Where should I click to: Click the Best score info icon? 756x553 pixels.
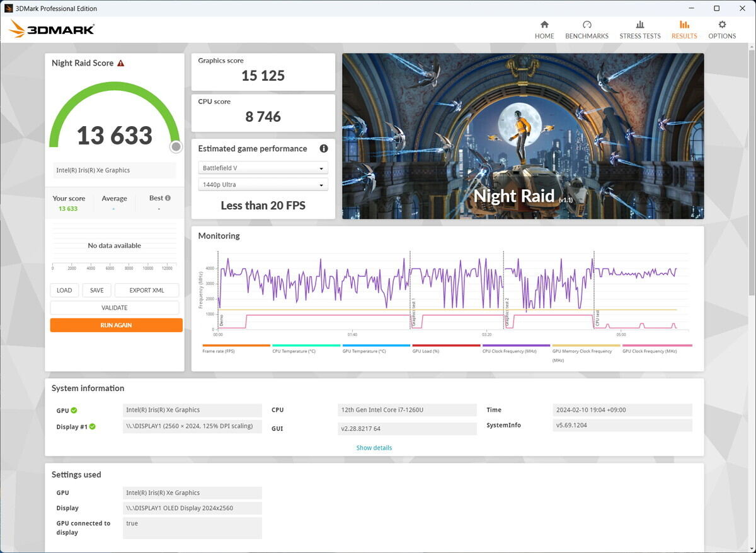168,198
